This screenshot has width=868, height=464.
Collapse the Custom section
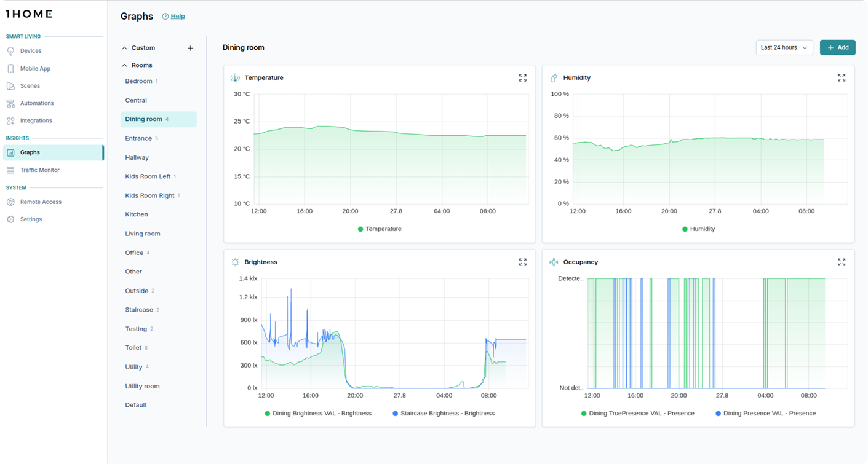coord(125,47)
